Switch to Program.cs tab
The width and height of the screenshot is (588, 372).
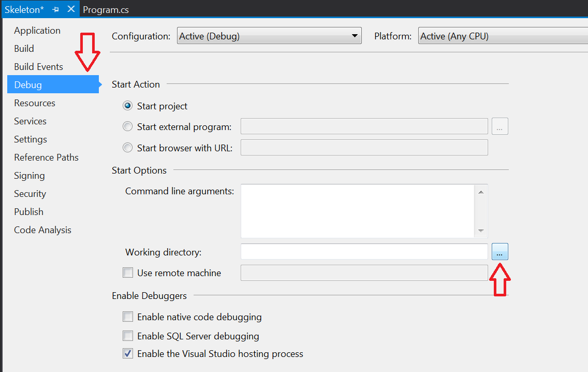[x=106, y=10]
